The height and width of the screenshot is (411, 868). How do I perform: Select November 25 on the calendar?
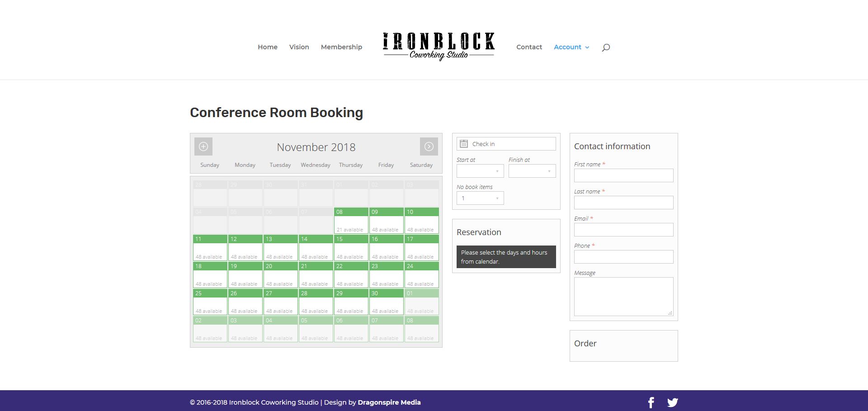(x=210, y=302)
